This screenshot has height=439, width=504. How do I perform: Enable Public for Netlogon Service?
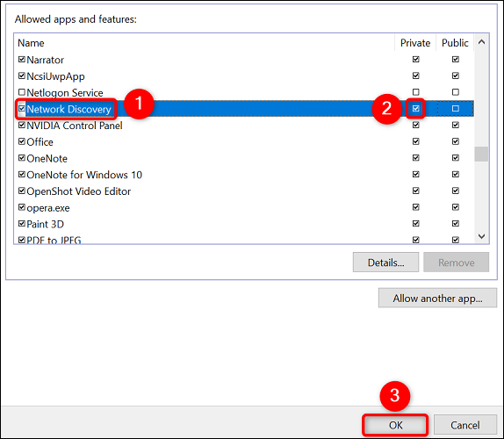(455, 92)
